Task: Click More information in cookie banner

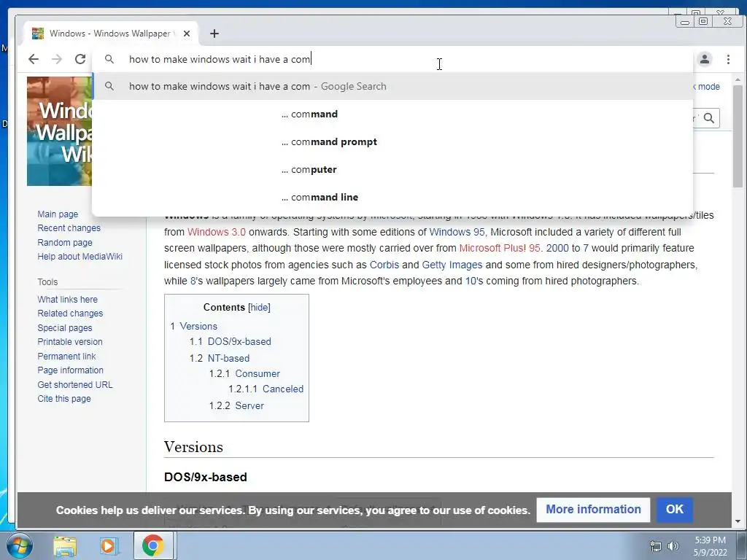Action: [x=593, y=510]
